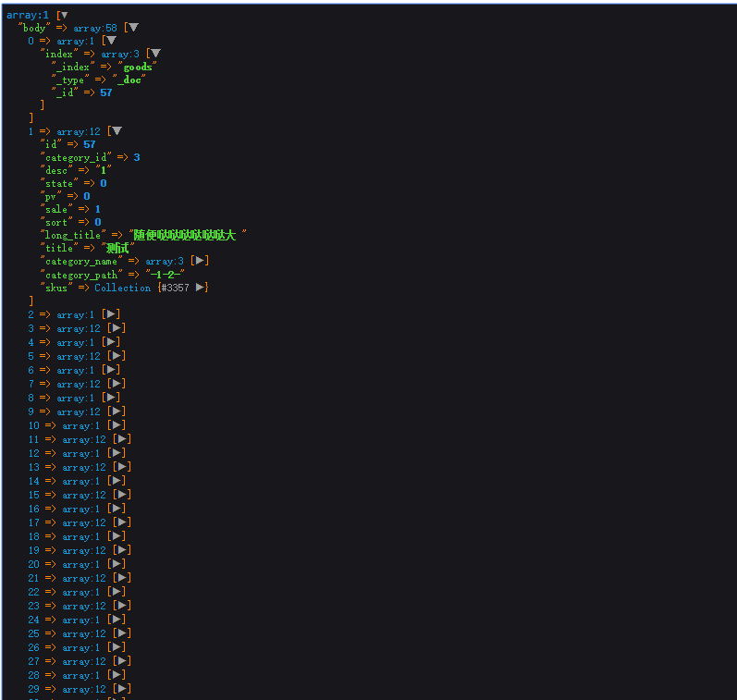Expand item 15 array:12 arrow
The height and width of the screenshot is (700, 737).
[123, 495]
